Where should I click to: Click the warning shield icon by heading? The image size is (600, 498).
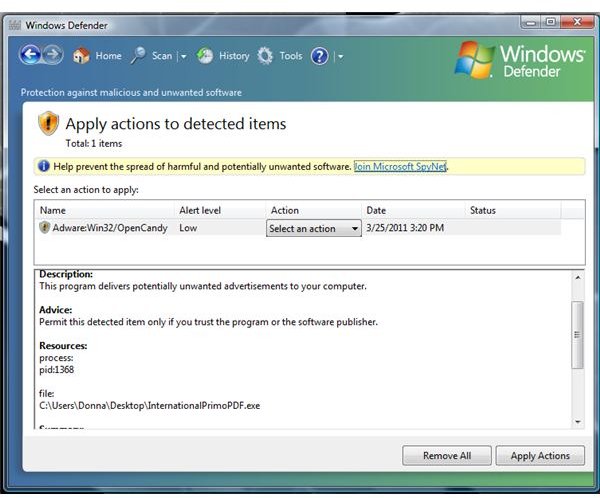[x=48, y=123]
